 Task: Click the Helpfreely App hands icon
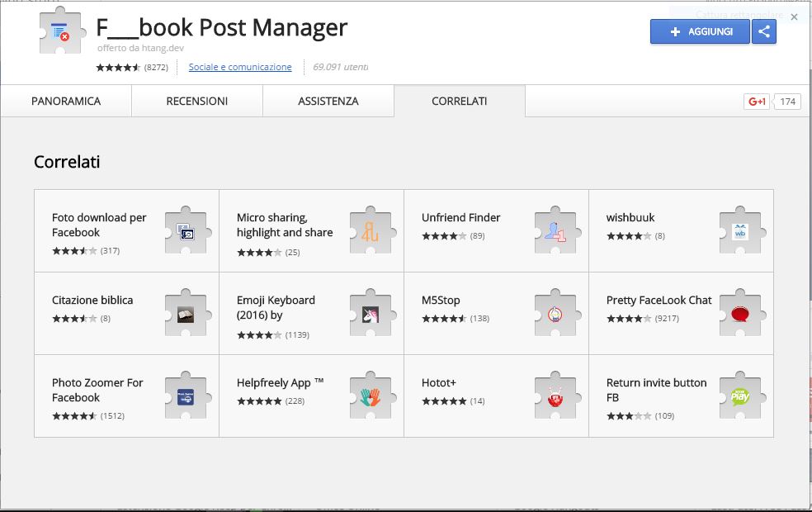point(372,396)
